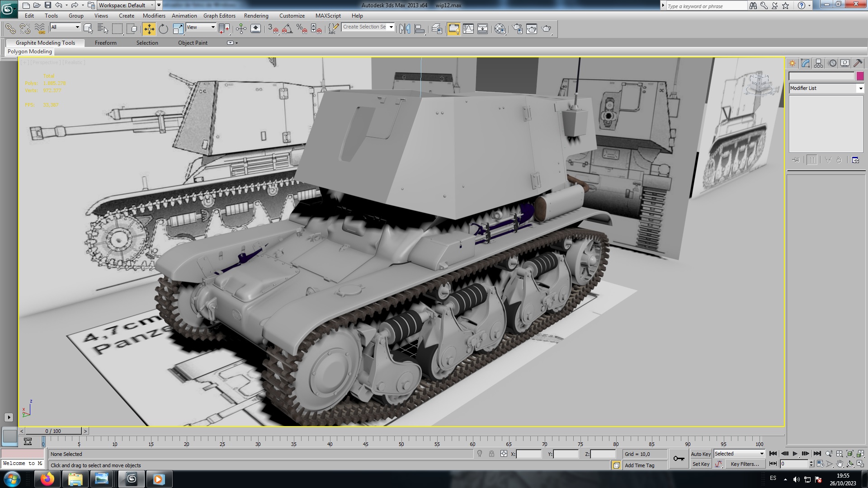Toggle Auto Key mode
Image resolution: width=868 pixels, height=488 pixels.
click(700, 454)
